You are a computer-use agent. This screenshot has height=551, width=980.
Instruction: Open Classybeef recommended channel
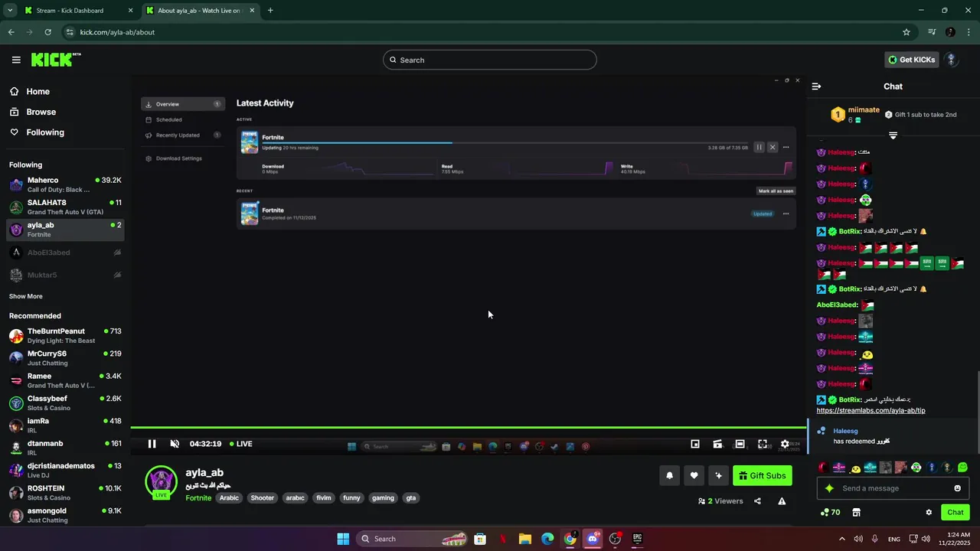tap(65, 403)
